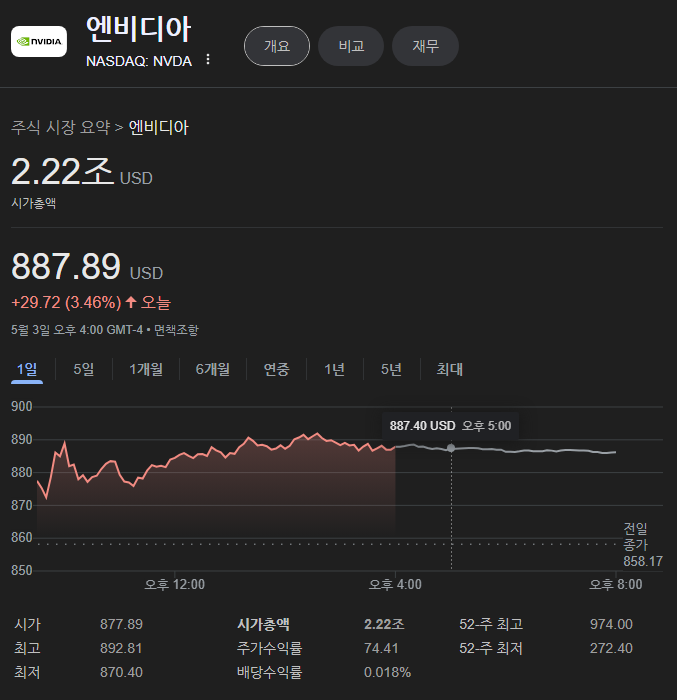Click the 주가수익률 value 74.41
677x700 pixels.
point(381,648)
